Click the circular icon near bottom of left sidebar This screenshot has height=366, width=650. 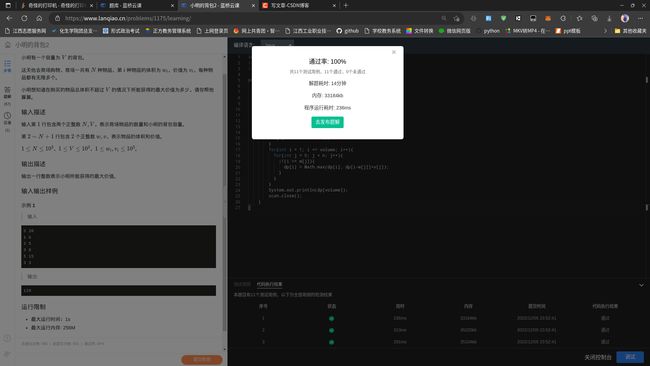tap(7, 338)
